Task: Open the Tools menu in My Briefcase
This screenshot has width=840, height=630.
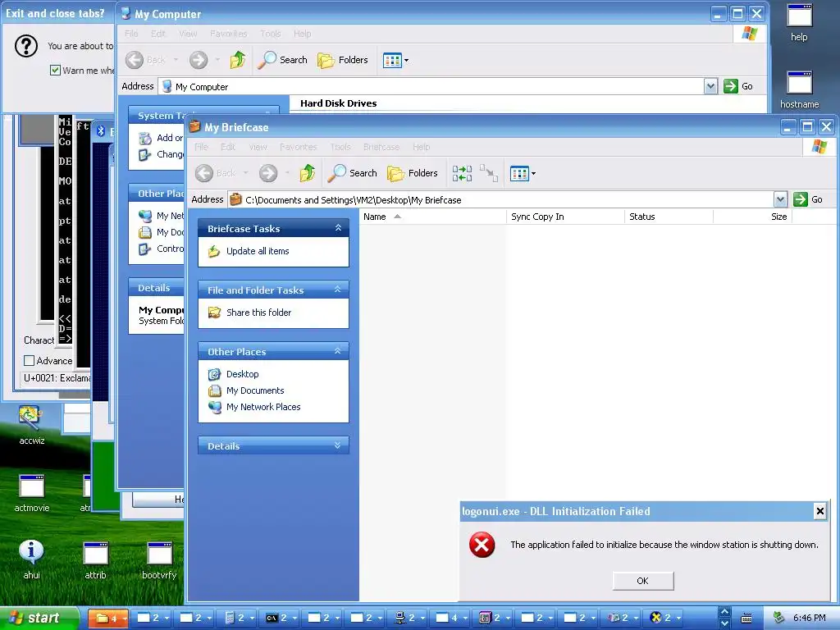Action: (340, 147)
